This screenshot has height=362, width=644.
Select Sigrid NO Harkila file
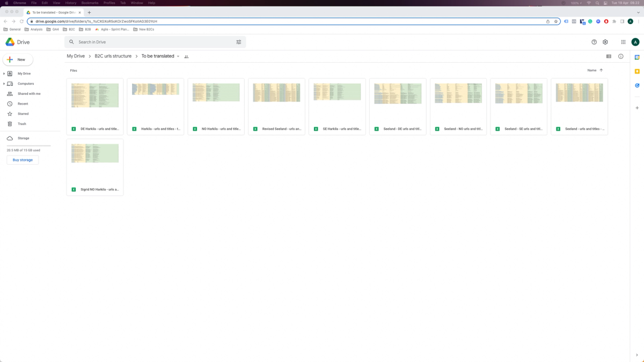pos(95,167)
